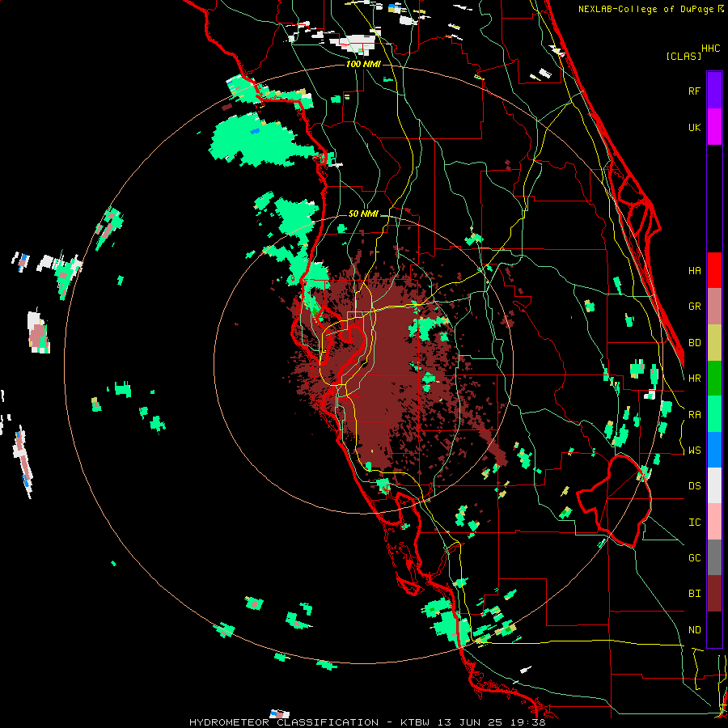This screenshot has width=728, height=728.
Task: Click the 'RA' legend label
Action: [x=694, y=415]
